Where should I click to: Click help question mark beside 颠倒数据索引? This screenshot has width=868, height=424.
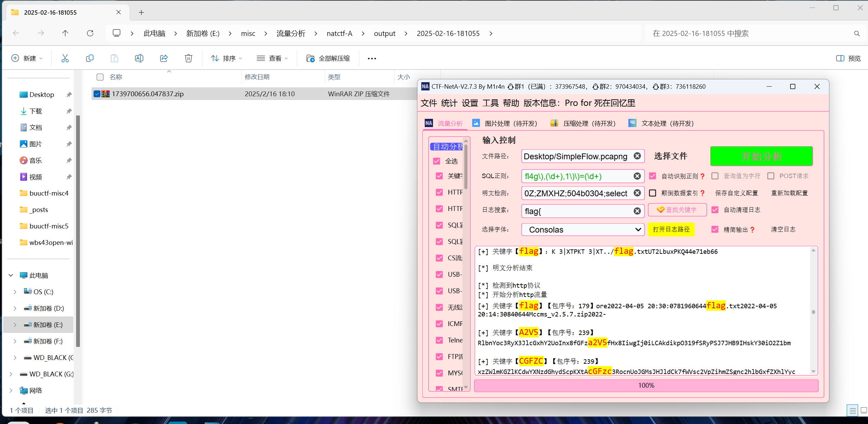pyautogui.click(x=702, y=193)
